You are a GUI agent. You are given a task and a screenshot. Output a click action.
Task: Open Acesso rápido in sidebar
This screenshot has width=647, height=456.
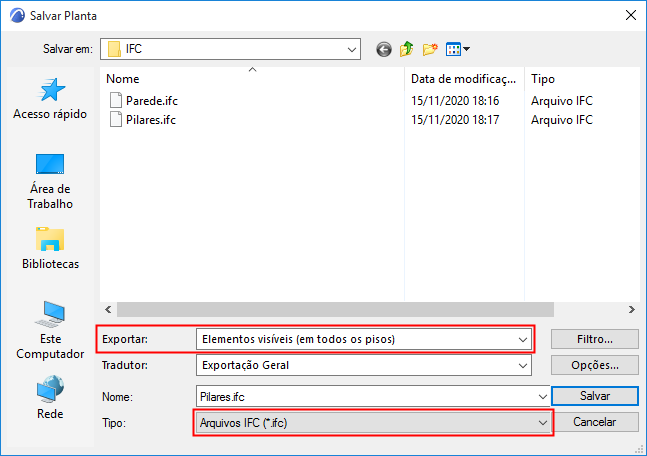click(50, 100)
